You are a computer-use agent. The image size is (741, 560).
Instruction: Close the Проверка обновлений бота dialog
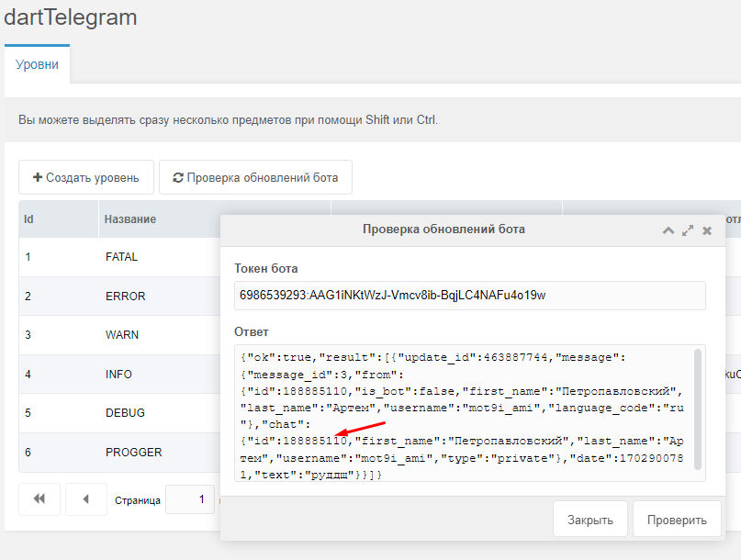(x=707, y=230)
